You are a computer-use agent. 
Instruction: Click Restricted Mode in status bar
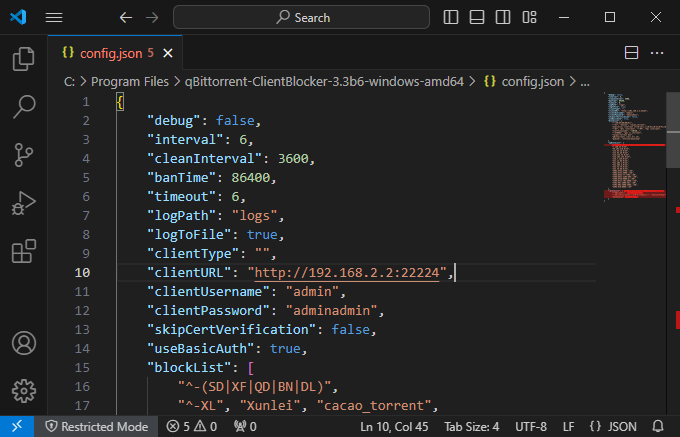[97, 427]
